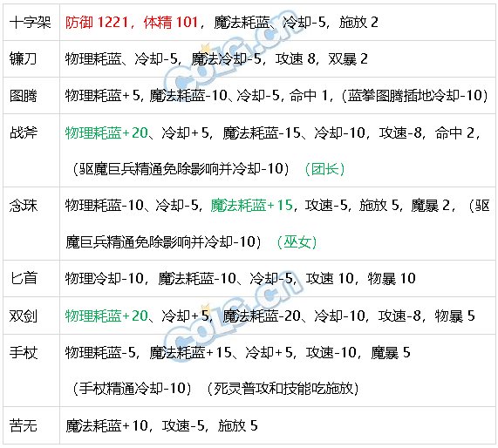Click 命中 2 in 战斧 row

(454, 132)
